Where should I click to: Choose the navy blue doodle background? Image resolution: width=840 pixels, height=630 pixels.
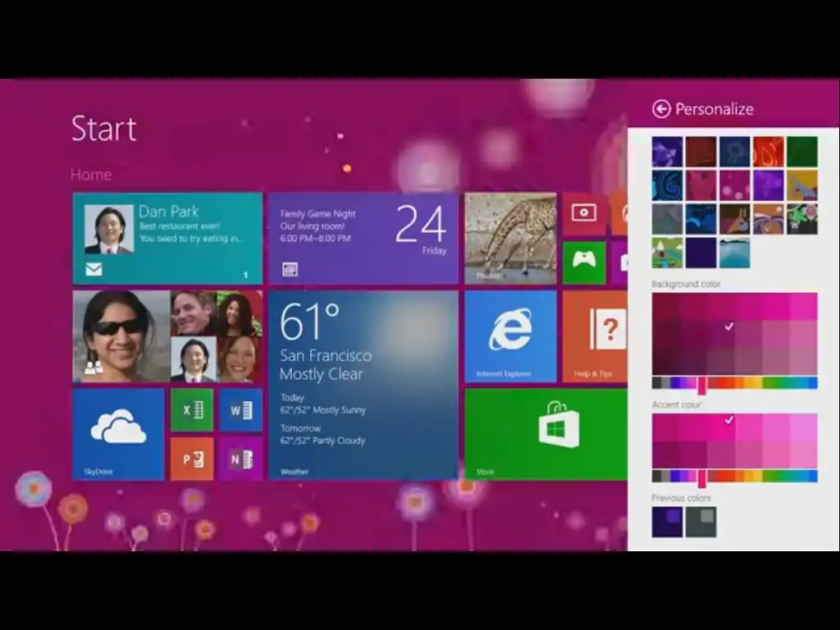click(734, 152)
